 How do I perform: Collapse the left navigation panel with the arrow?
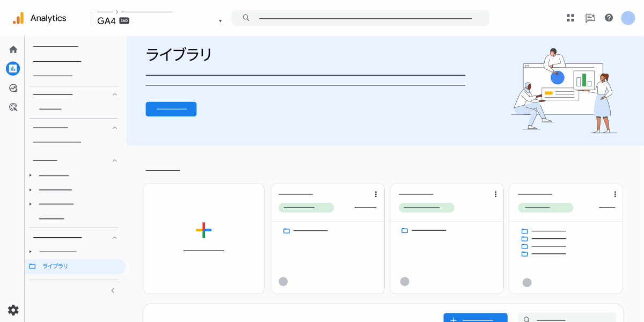112,290
